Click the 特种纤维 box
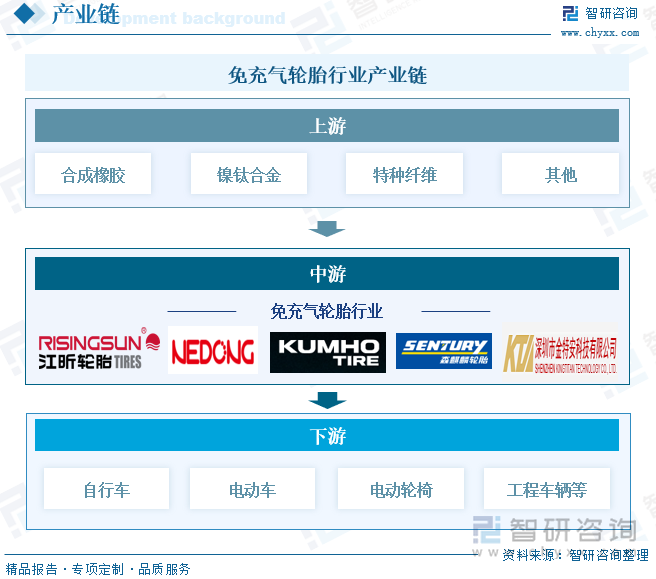Viewport: 656px width, 579px height. point(405,174)
